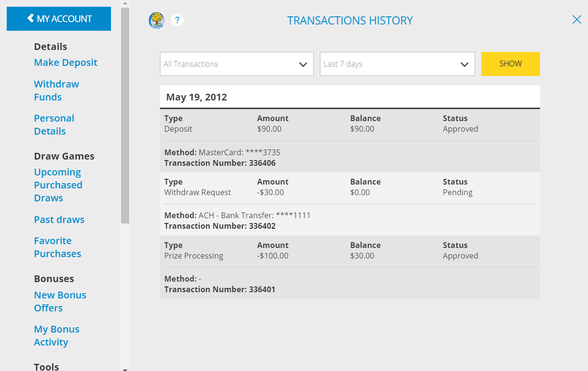Open the All Transactions filter dropdown
588x371 pixels.
[x=236, y=63]
